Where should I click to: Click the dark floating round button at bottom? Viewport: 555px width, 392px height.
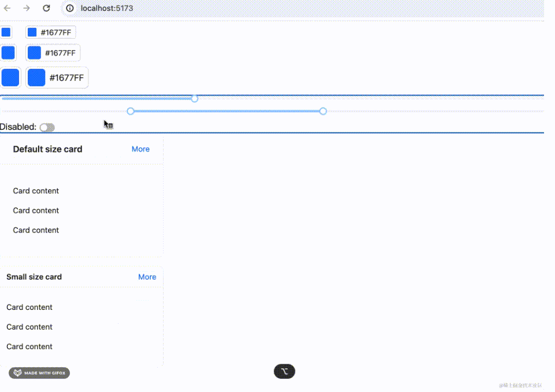284,371
